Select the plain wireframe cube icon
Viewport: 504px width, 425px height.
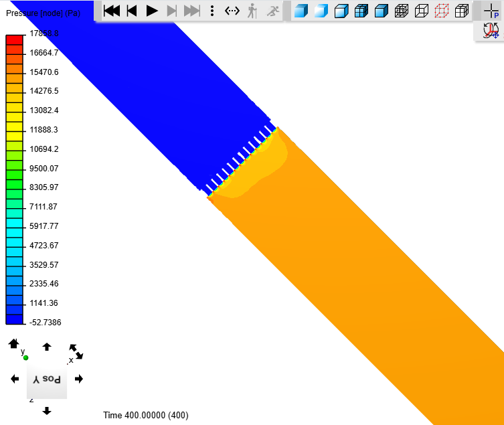[422, 11]
